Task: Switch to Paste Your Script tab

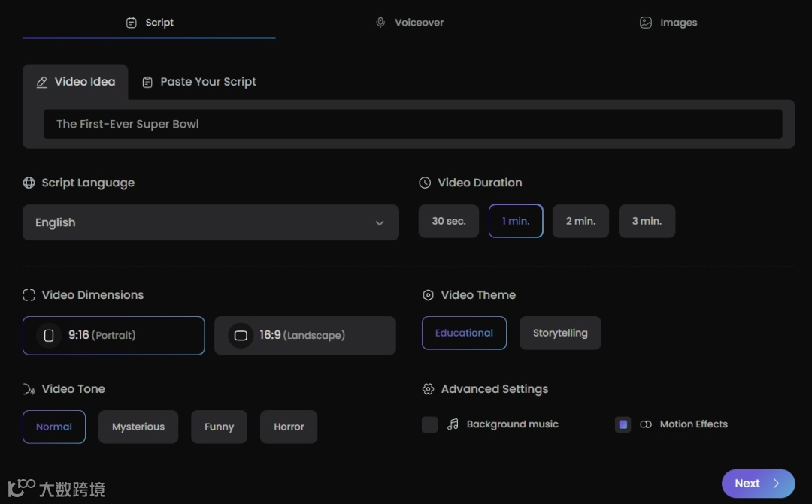Action: (199, 82)
